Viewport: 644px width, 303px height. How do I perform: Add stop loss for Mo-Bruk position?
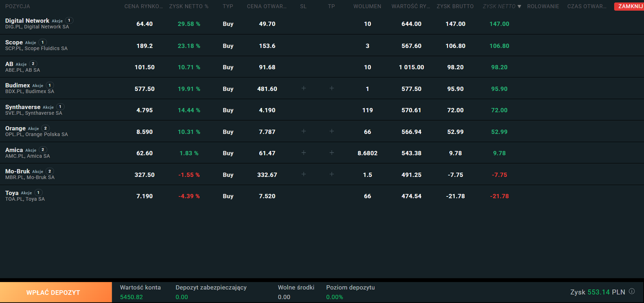(303, 174)
